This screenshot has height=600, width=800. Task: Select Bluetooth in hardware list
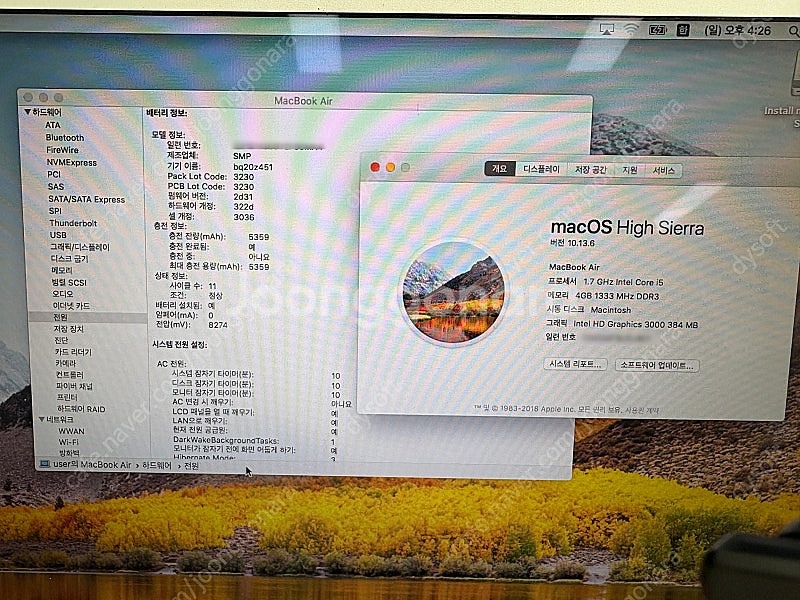pos(65,137)
